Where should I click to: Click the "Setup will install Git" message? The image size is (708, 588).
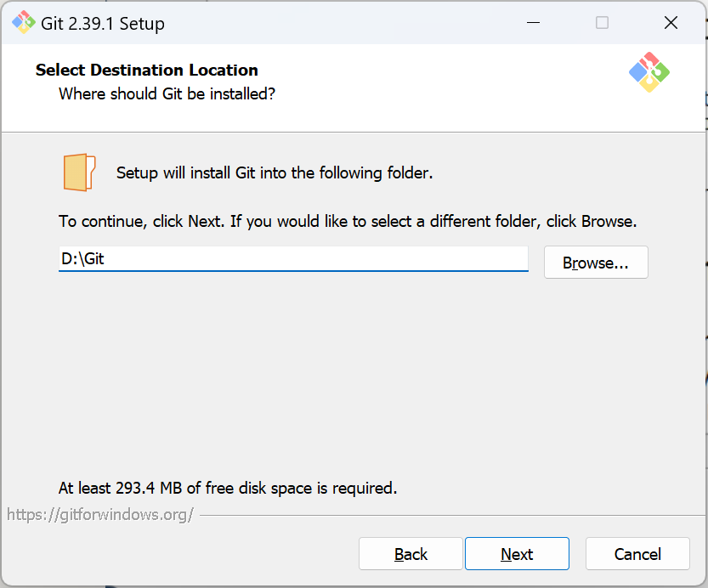point(275,173)
